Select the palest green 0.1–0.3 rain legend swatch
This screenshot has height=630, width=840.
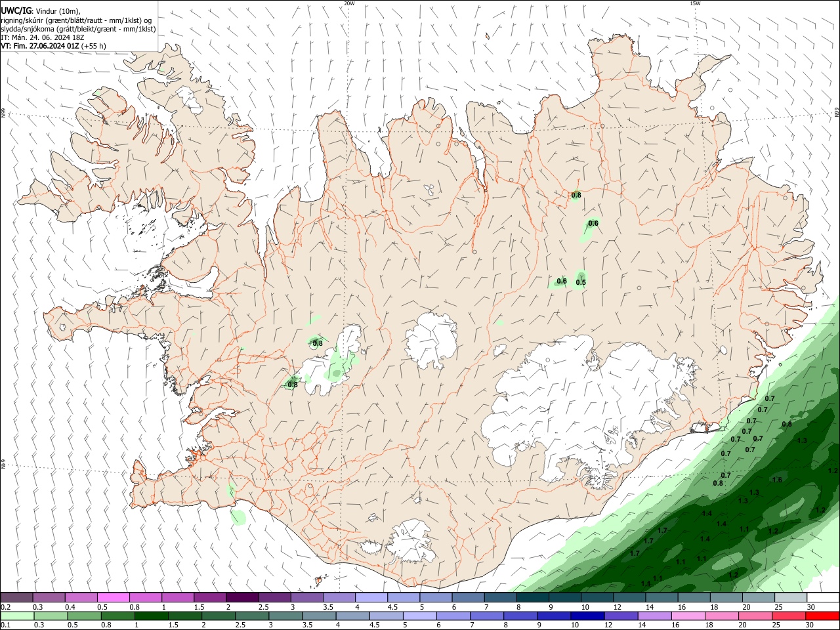pos(18,616)
